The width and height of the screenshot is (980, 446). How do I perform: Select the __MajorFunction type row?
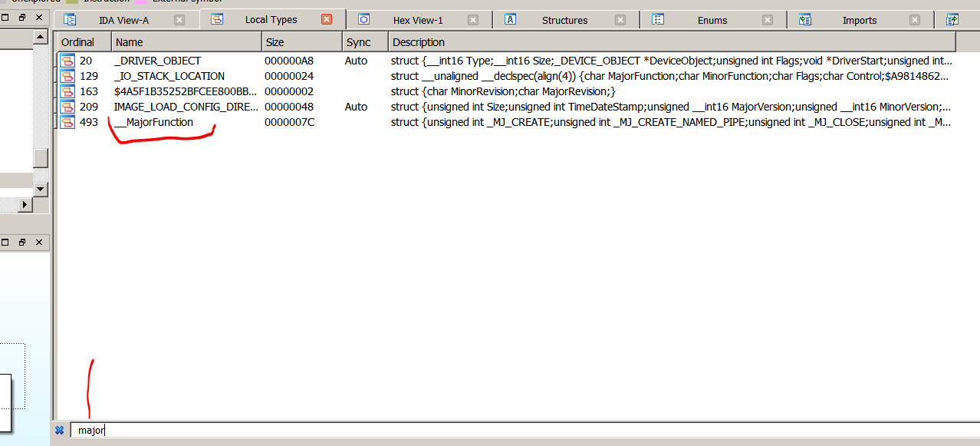pos(153,123)
